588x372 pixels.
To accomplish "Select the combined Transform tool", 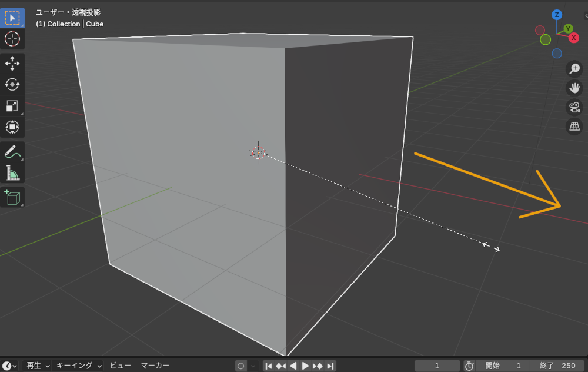I will pyautogui.click(x=12, y=127).
